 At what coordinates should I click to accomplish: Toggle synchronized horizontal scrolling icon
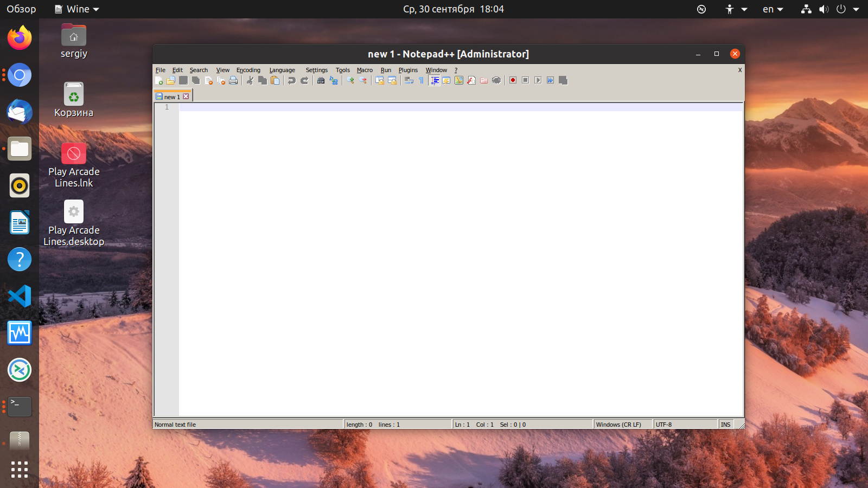(392, 80)
